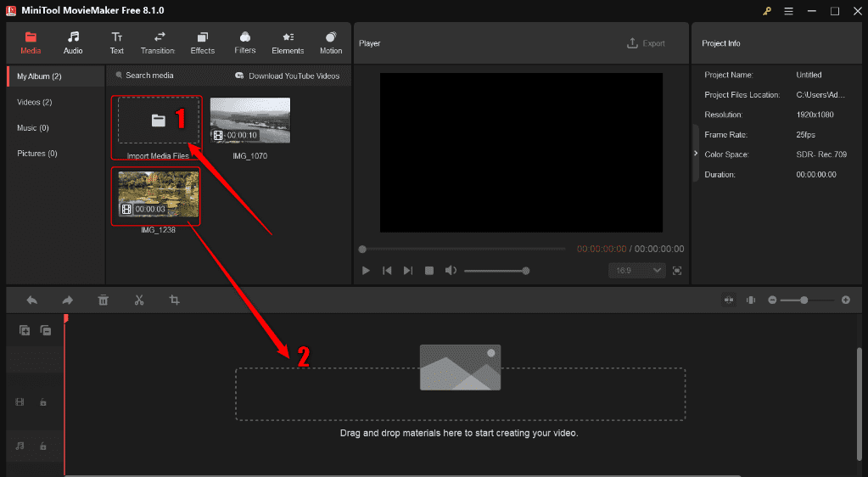The image size is (868, 477).
Task: Toggle lock on the video track
Action: coord(42,402)
